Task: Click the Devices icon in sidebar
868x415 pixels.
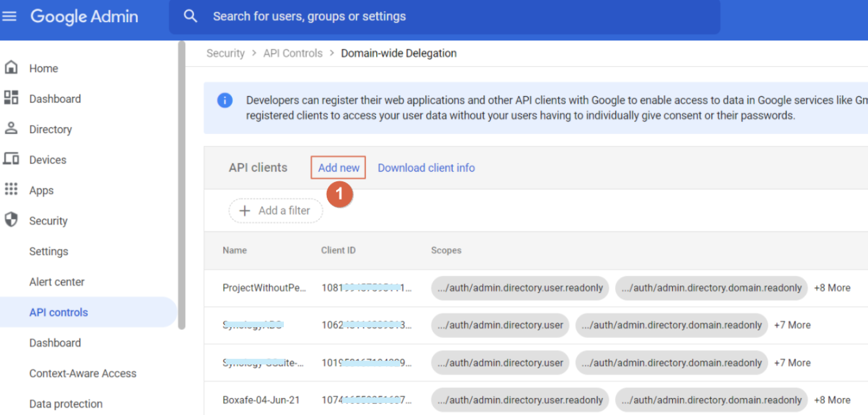Action: coord(11,159)
